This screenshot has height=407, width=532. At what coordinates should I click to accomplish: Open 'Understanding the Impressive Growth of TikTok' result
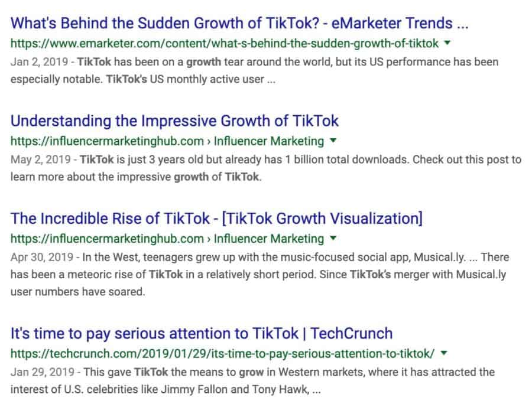174,121
